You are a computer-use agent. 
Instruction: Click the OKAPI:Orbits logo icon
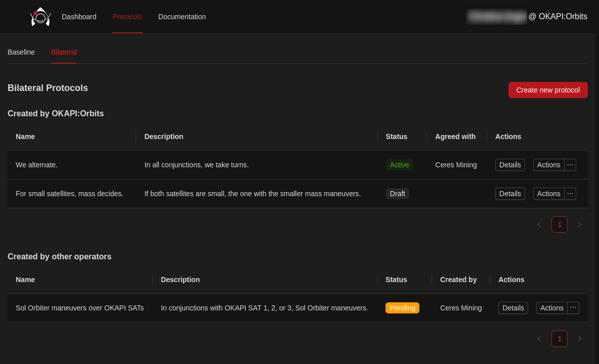coord(40,17)
